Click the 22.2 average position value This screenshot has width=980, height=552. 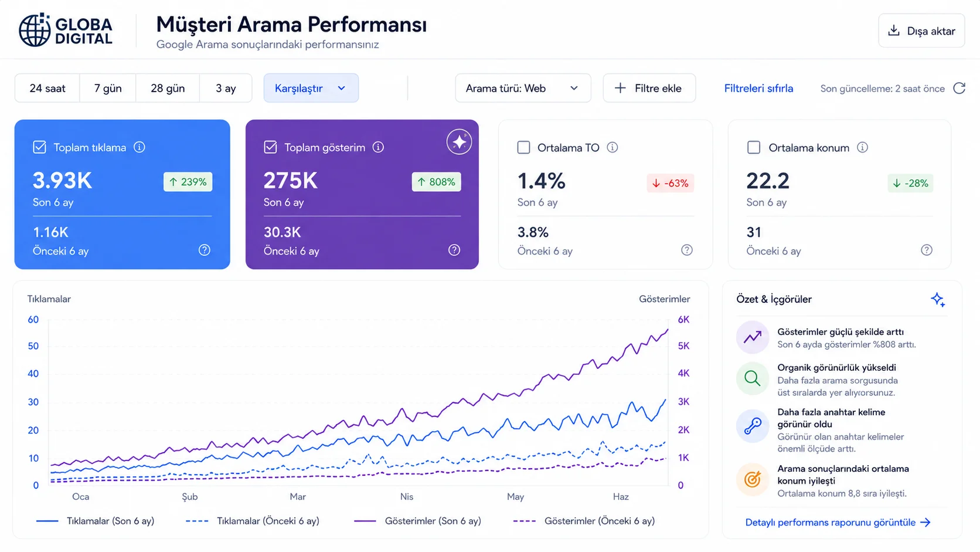click(x=768, y=181)
